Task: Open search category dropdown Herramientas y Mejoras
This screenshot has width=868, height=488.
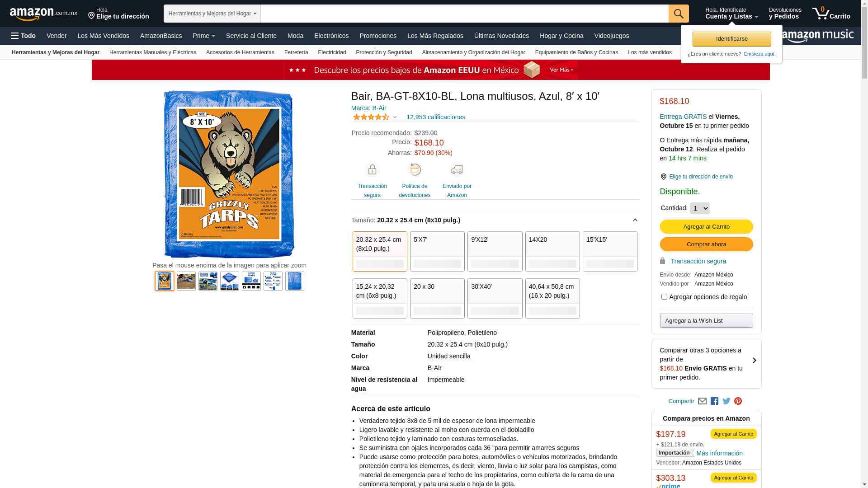Action: (x=212, y=14)
